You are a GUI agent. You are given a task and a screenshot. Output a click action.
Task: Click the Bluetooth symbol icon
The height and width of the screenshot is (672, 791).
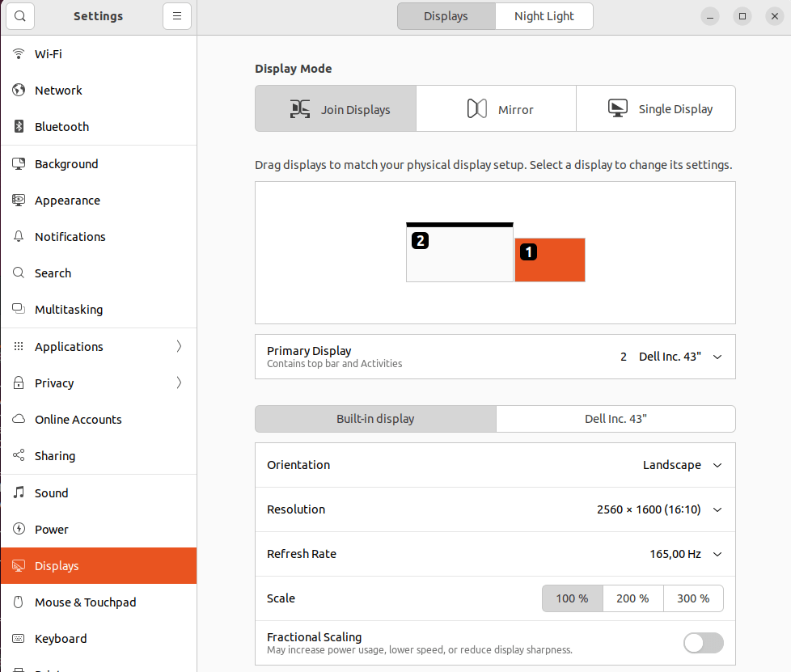coord(19,126)
